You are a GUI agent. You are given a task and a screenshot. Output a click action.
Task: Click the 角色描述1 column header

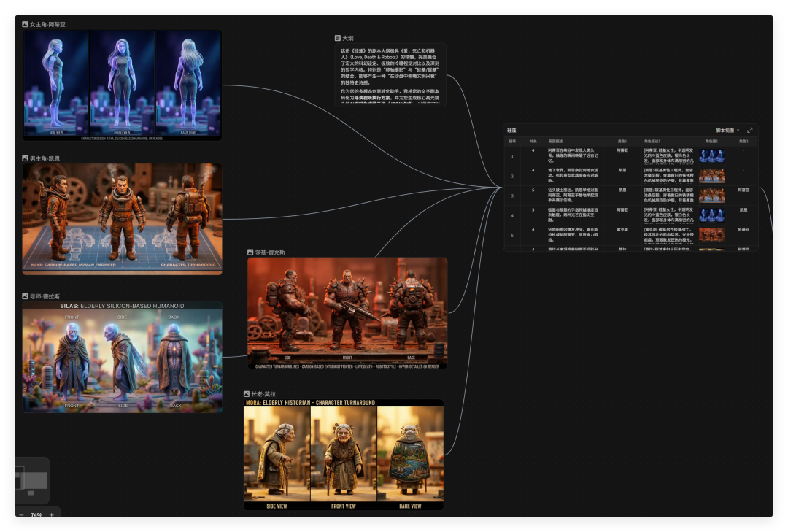pos(652,141)
